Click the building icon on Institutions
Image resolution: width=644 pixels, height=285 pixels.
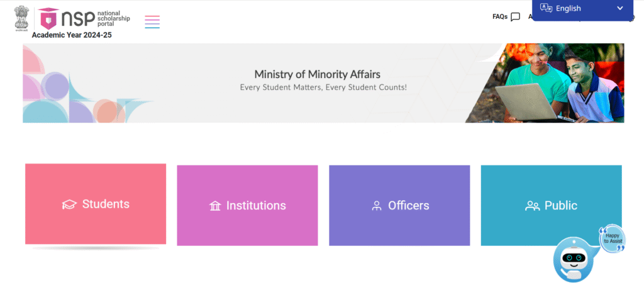point(215,206)
